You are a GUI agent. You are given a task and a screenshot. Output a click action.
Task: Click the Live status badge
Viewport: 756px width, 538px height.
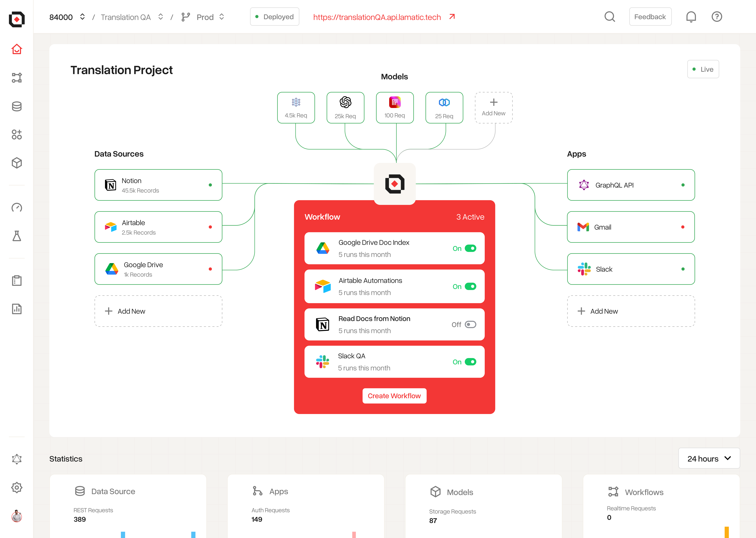[x=703, y=69]
